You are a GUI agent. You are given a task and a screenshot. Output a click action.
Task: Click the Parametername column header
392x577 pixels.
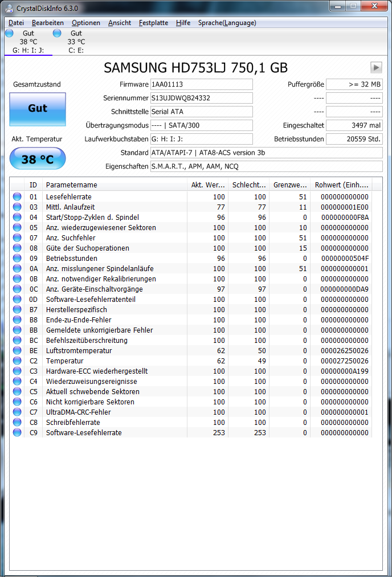tap(115, 185)
